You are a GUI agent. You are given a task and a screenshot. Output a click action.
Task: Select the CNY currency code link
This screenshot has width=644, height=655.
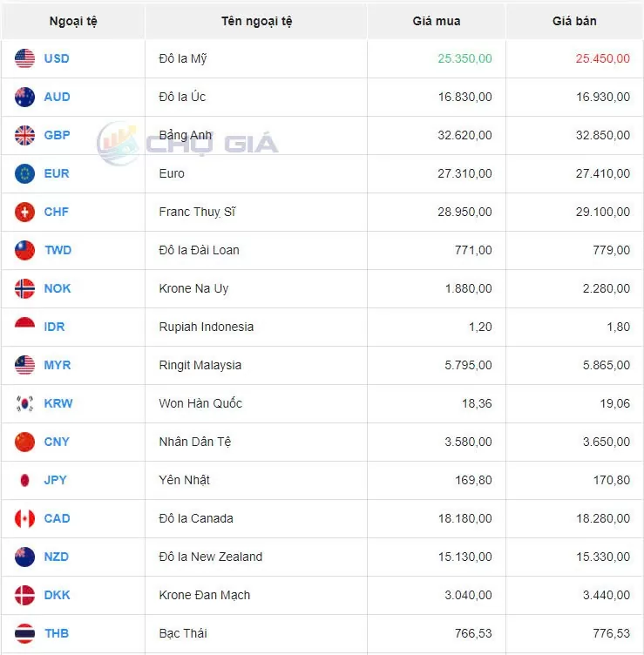[x=57, y=442]
